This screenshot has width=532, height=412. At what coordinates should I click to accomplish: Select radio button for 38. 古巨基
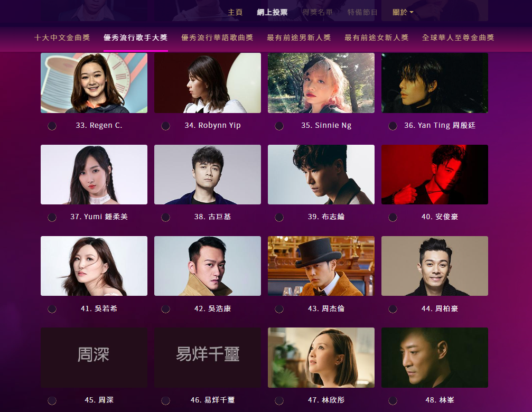(x=165, y=218)
